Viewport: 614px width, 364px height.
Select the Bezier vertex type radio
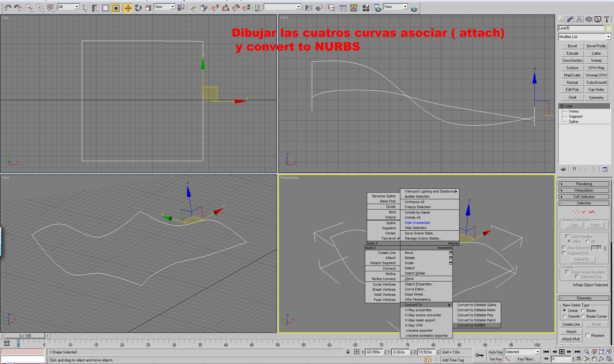[583, 311]
